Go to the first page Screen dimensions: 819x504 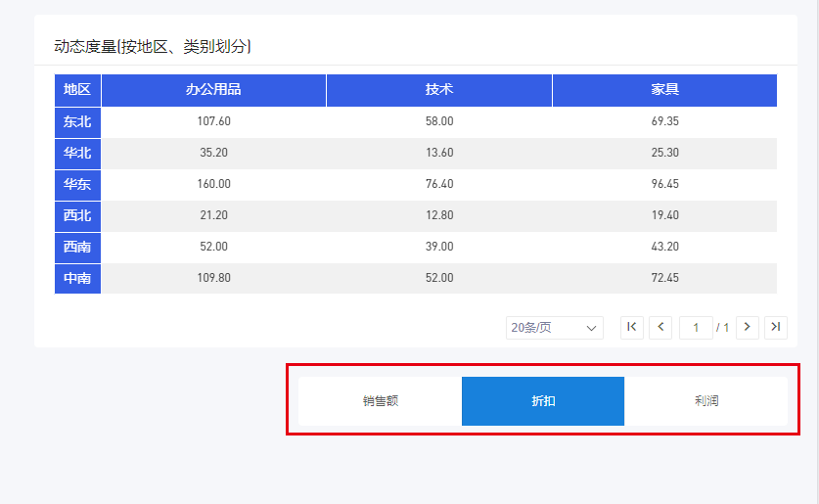coord(632,327)
